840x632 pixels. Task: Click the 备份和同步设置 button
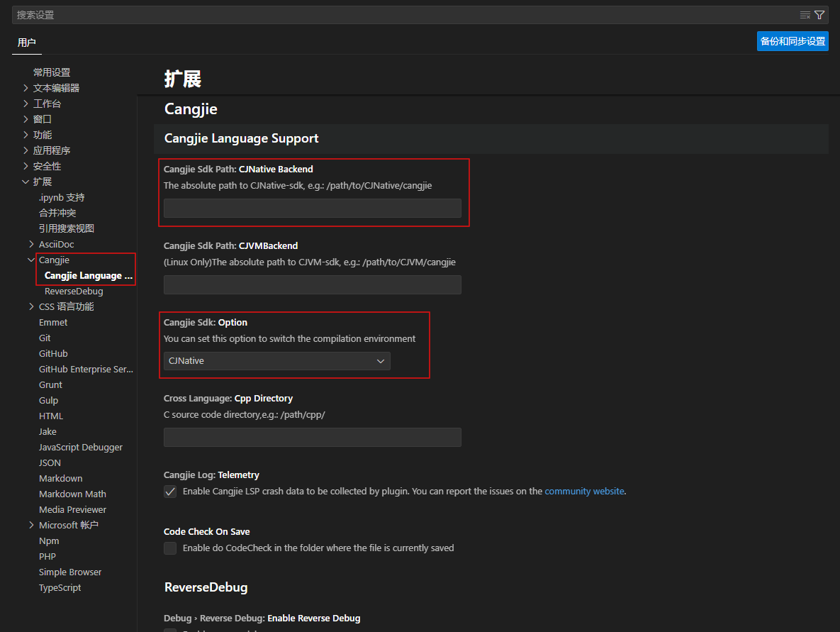tap(793, 41)
